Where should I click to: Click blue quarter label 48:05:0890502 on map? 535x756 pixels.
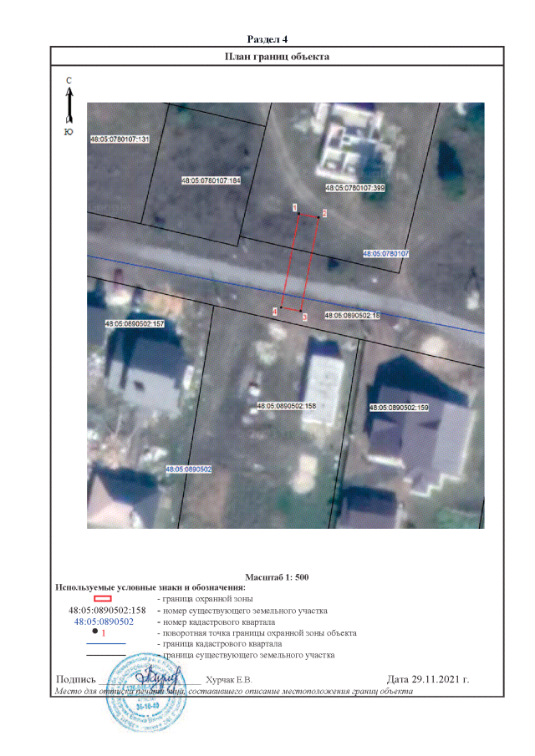click(x=189, y=469)
